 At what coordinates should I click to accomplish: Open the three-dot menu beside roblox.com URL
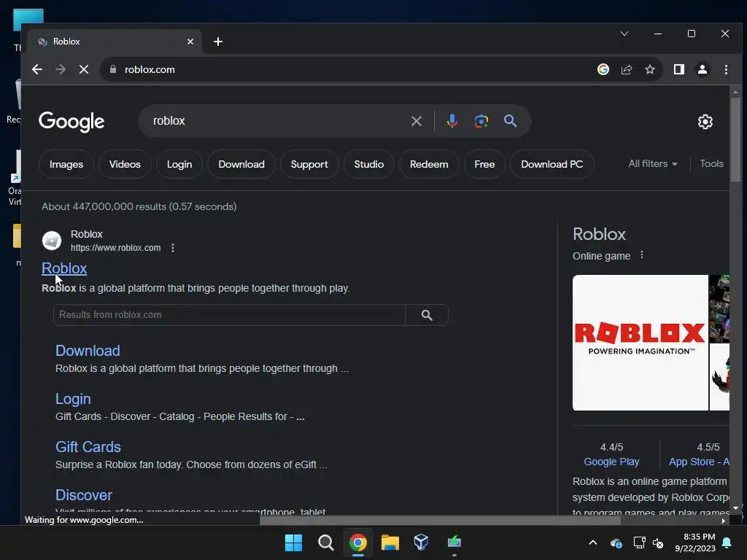(x=173, y=248)
